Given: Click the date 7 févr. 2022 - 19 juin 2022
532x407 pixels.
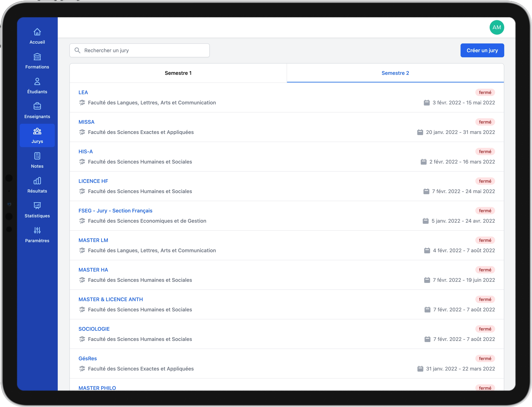Looking at the screenshot, I should (464, 280).
